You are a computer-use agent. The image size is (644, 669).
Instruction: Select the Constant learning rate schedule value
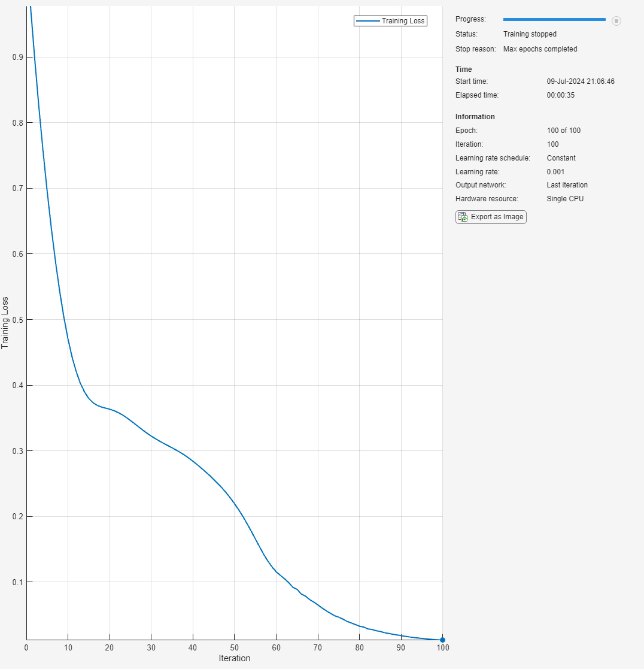pyautogui.click(x=561, y=158)
